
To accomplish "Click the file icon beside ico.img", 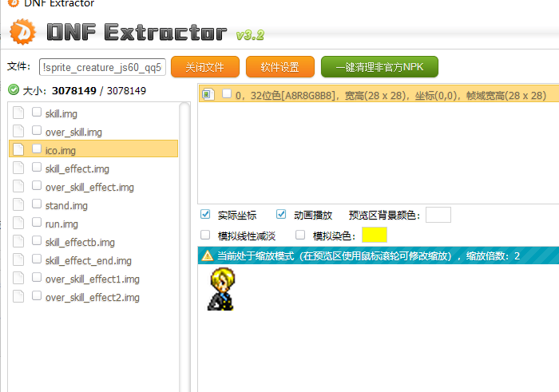I will coord(18,149).
